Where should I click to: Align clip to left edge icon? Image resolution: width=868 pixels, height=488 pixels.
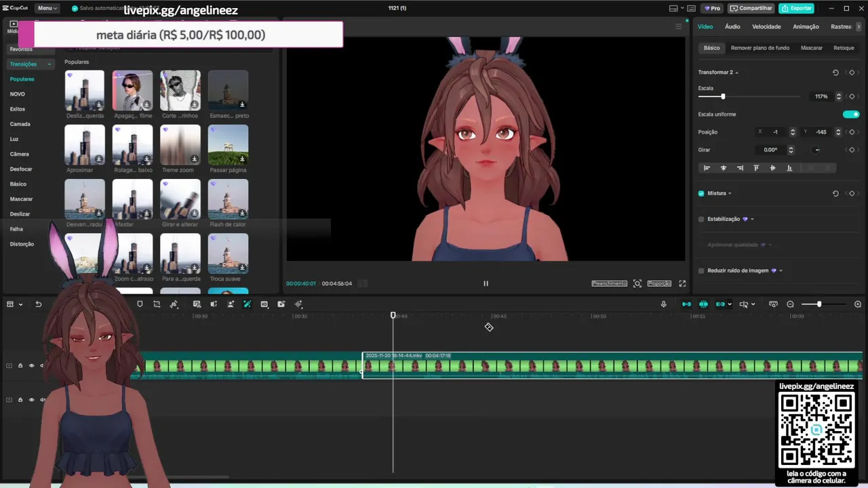click(707, 168)
